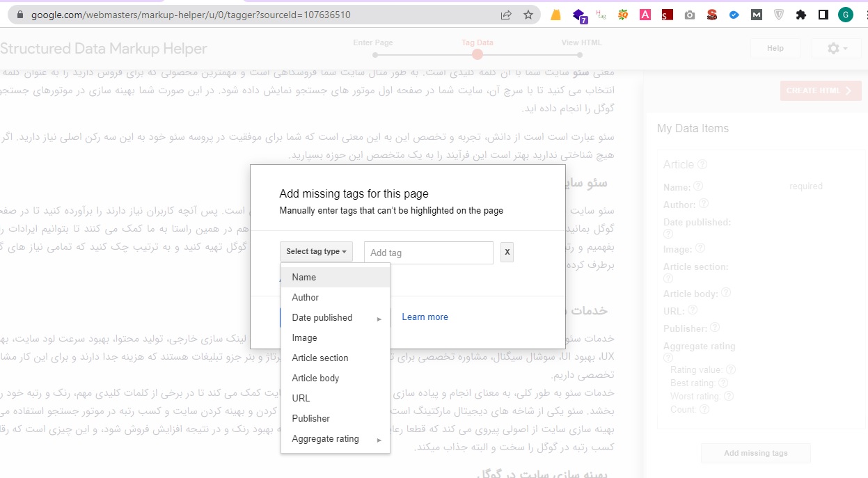The width and height of the screenshot is (868, 478).
Task: Click help icon beside Article body
Action: pyautogui.click(x=726, y=293)
